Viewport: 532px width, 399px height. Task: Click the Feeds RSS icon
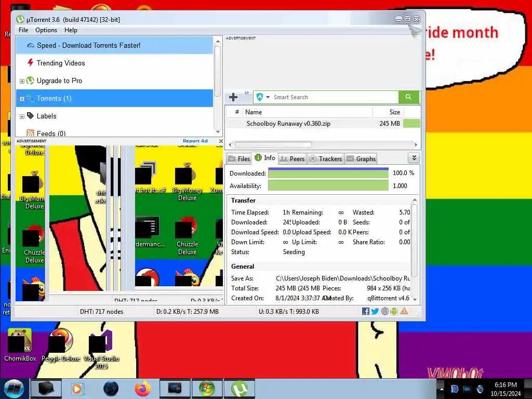point(30,133)
